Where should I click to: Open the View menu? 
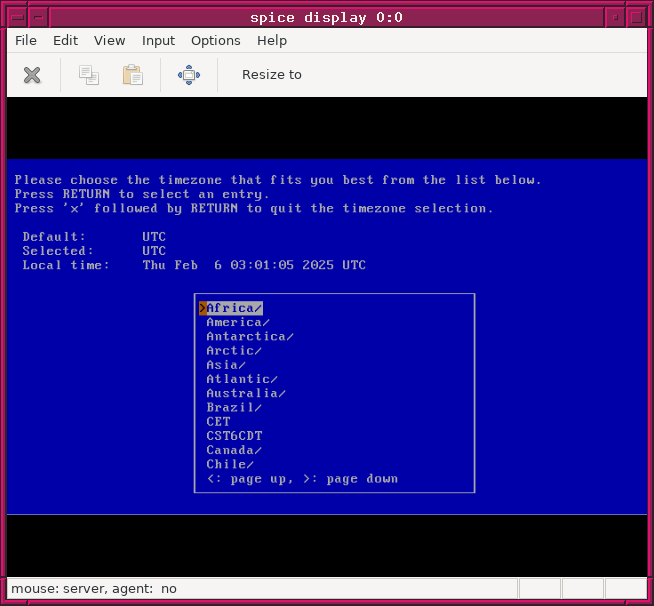click(110, 41)
